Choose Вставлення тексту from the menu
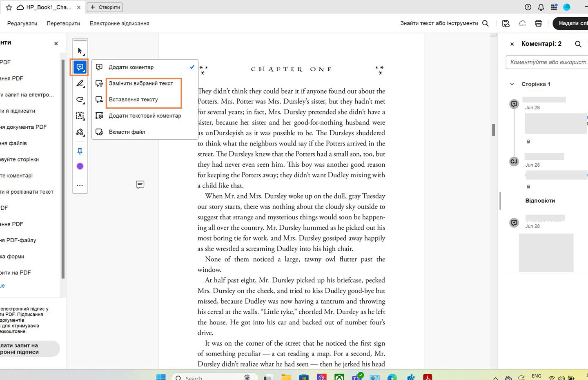The image size is (588, 380). click(x=145, y=99)
